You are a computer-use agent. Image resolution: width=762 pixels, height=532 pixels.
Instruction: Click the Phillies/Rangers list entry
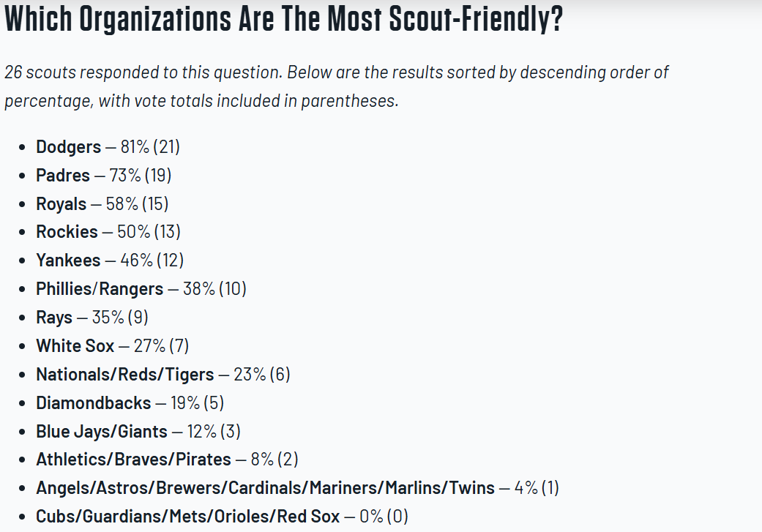pos(141,288)
